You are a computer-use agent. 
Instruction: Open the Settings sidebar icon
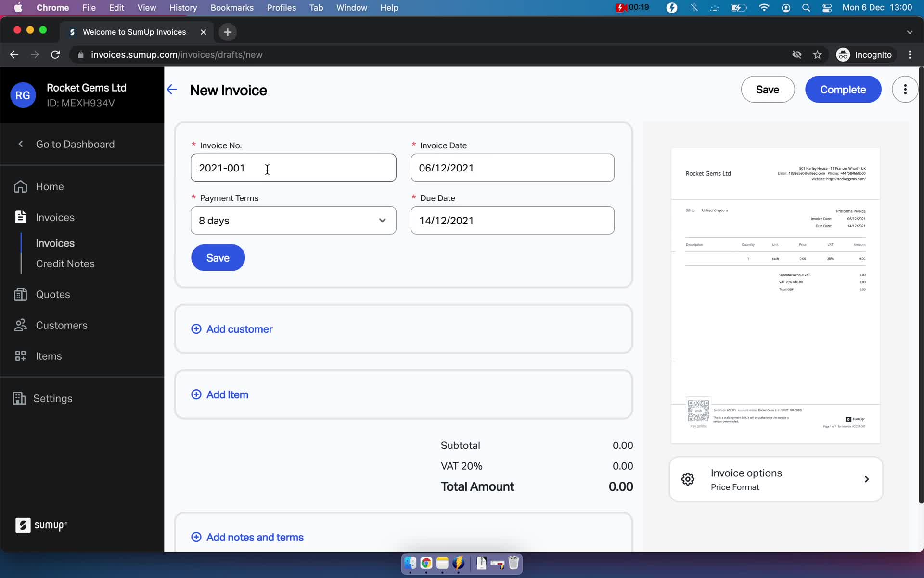click(x=19, y=398)
